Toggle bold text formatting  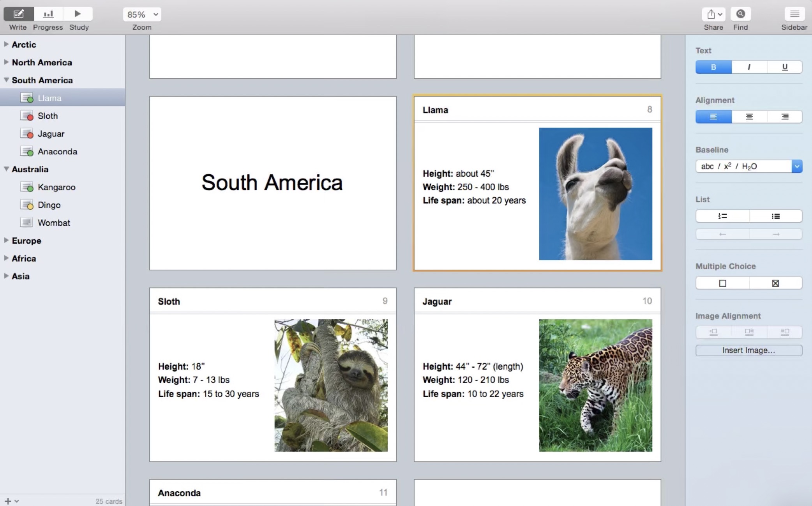[713, 67]
